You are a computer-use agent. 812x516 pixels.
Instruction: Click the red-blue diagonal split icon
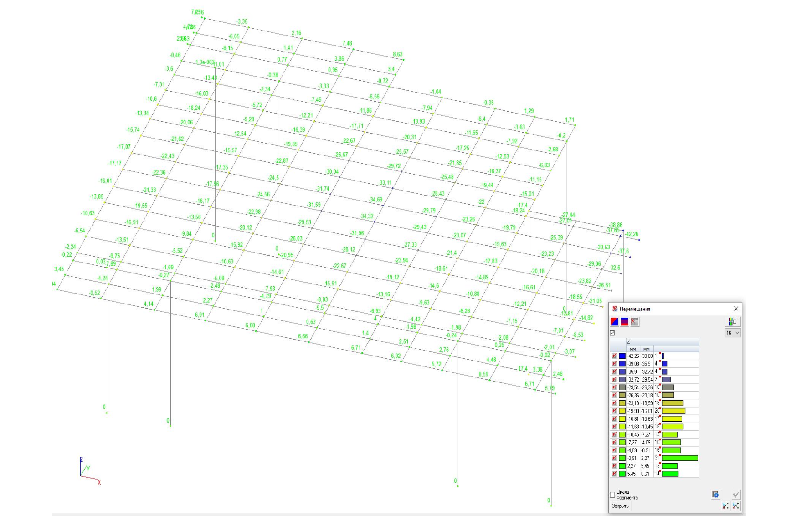coord(614,322)
